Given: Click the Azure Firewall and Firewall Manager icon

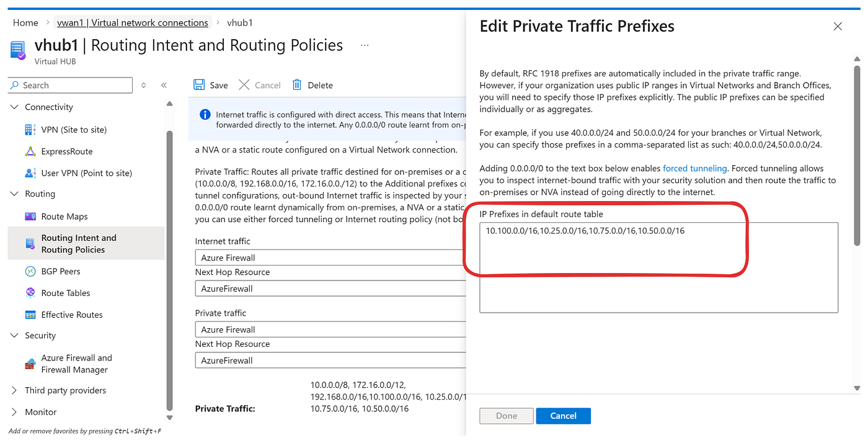Looking at the screenshot, I should [x=30, y=364].
